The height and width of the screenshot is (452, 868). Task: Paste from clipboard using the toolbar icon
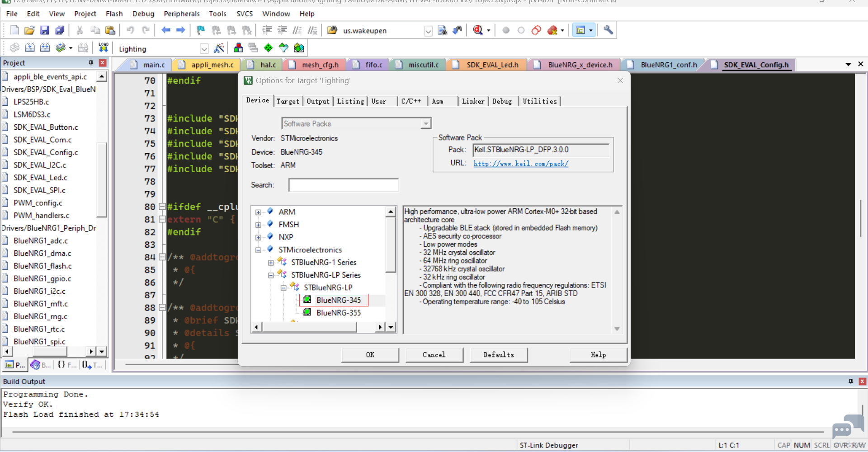[110, 30]
